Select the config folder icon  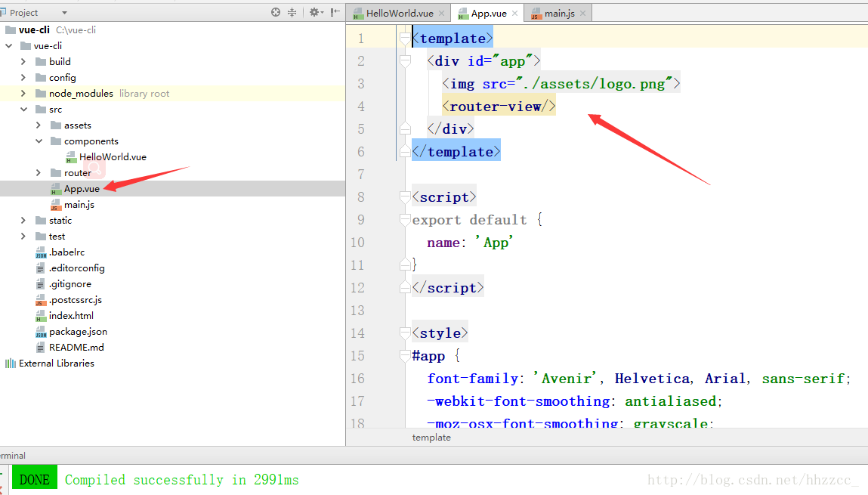coord(40,78)
